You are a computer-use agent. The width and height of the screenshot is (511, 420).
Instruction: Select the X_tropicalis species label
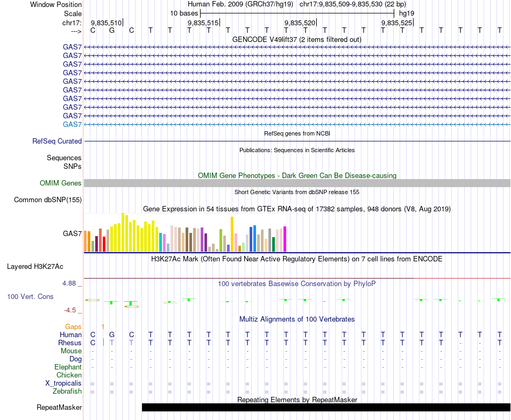coord(63,383)
